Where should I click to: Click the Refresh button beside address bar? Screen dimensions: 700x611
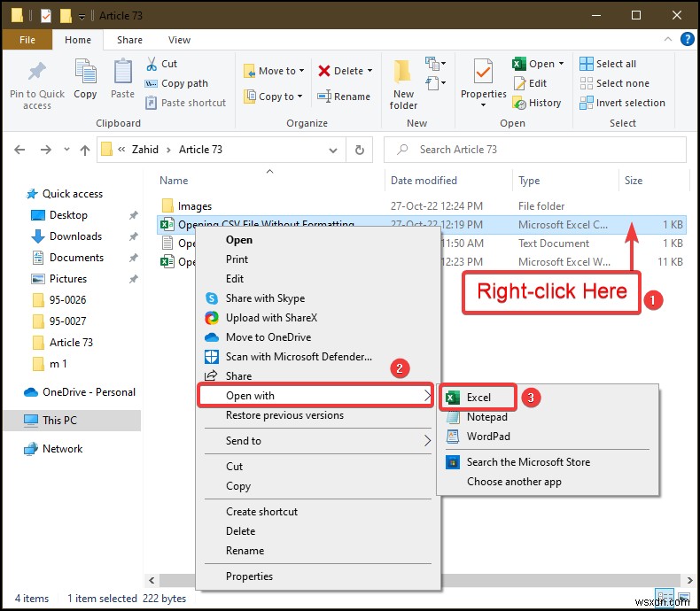coord(360,150)
